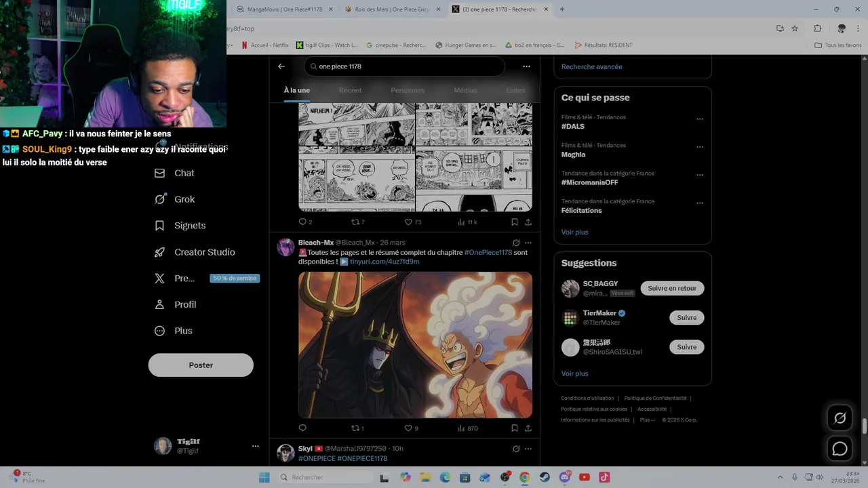Switch to MangaMoins One Piece#1178 browser tab

coord(284,9)
